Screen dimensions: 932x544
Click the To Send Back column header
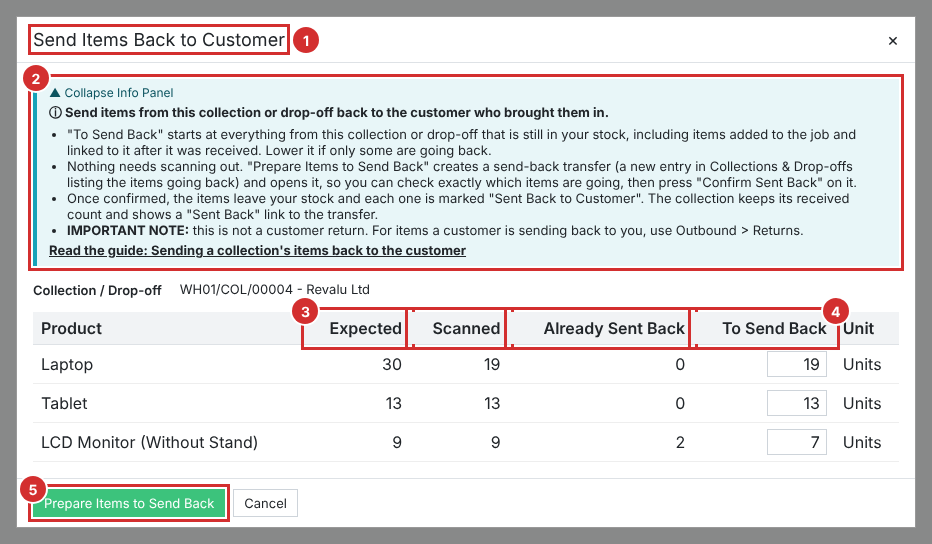(x=774, y=329)
